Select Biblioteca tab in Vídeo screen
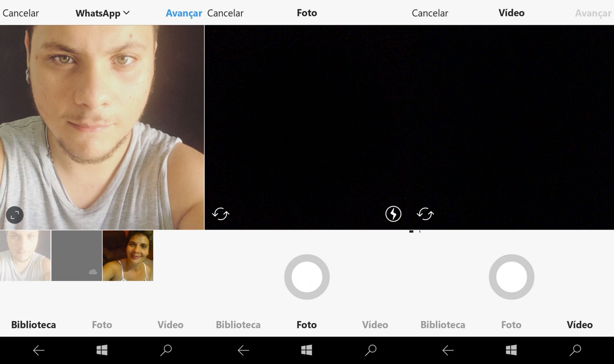614x364 pixels. point(443,325)
